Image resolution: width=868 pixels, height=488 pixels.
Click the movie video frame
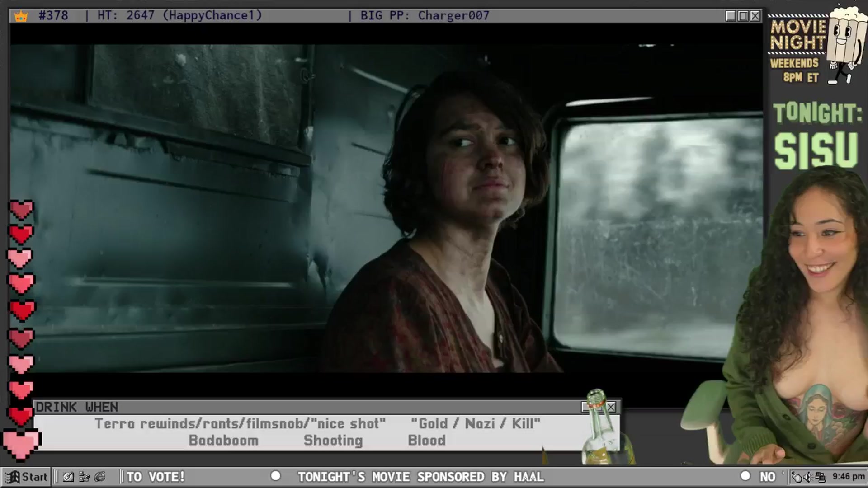point(386,208)
